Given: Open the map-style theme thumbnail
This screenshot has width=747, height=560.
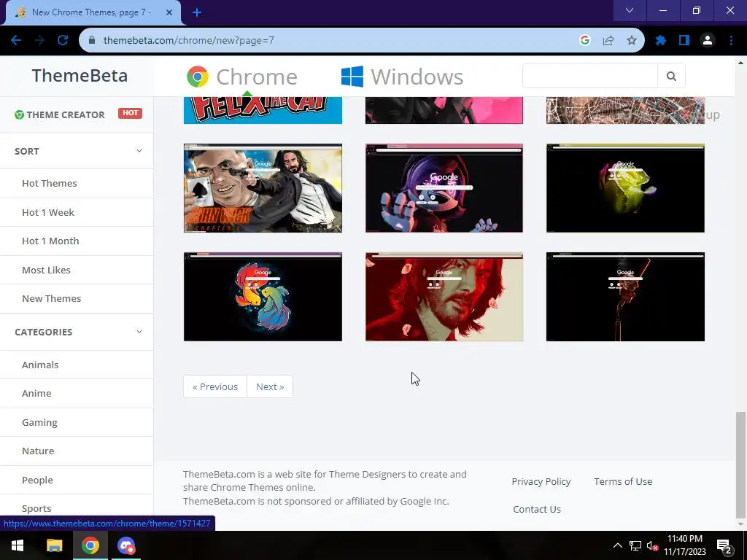Looking at the screenshot, I should coord(625,110).
